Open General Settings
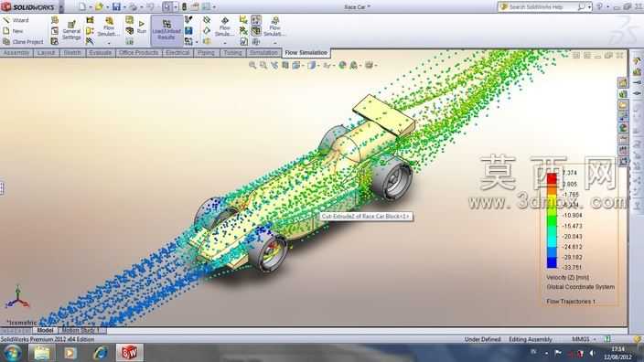644x362 pixels. pyautogui.click(x=71, y=30)
